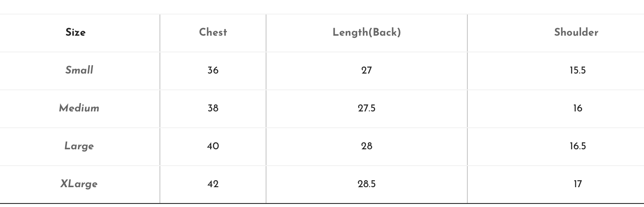Click the 27.5 back length cell

tap(367, 108)
